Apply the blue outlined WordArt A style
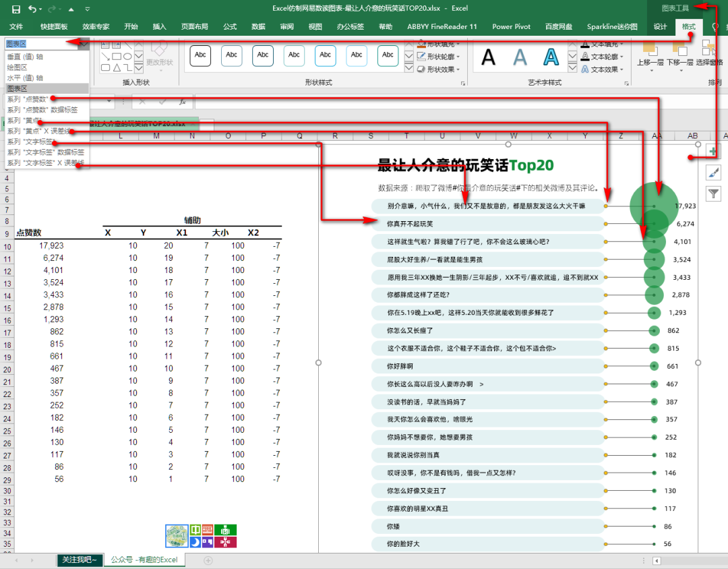 pyautogui.click(x=551, y=57)
